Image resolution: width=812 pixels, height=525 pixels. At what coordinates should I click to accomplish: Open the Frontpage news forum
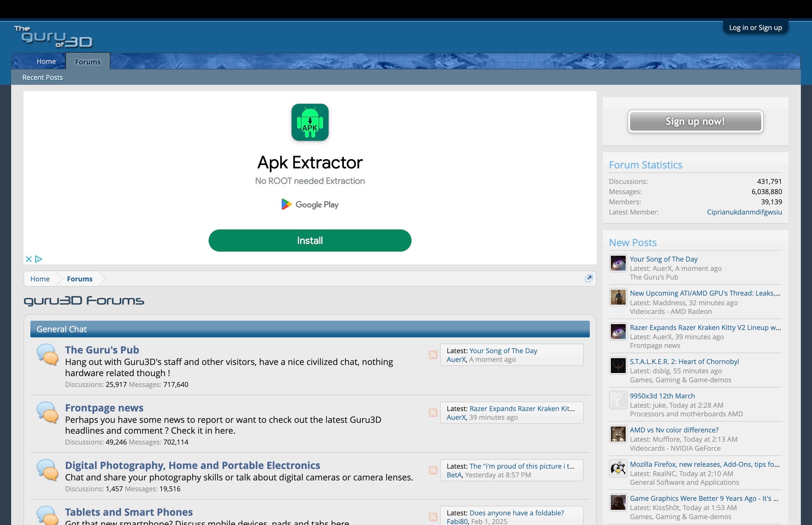point(104,408)
